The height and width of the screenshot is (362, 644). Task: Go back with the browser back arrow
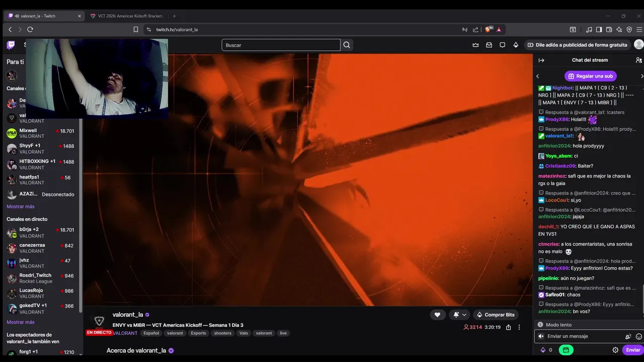click(x=10, y=30)
